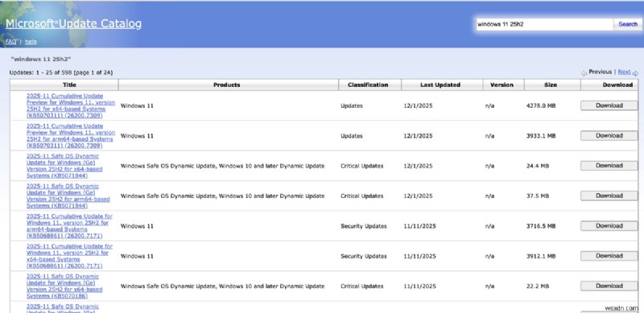This screenshot has width=644, height=313.
Task: Click the 22.2 MB size cell
Action: [x=537, y=286]
